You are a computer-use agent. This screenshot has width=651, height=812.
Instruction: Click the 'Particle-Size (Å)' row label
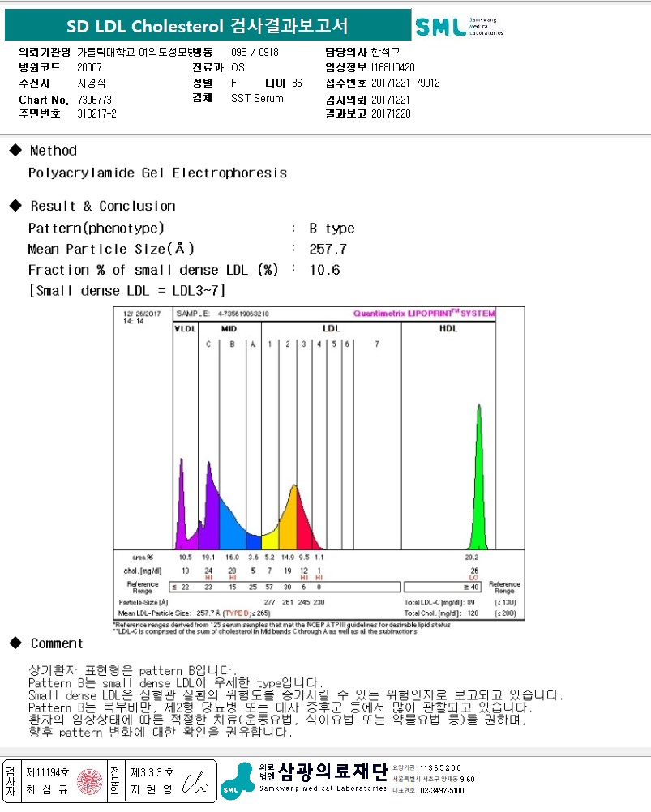click(x=143, y=602)
